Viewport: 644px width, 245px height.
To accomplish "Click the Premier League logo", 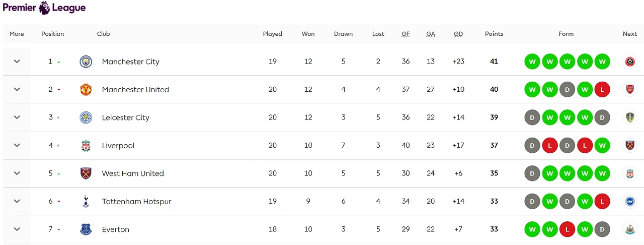I will [44, 8].
